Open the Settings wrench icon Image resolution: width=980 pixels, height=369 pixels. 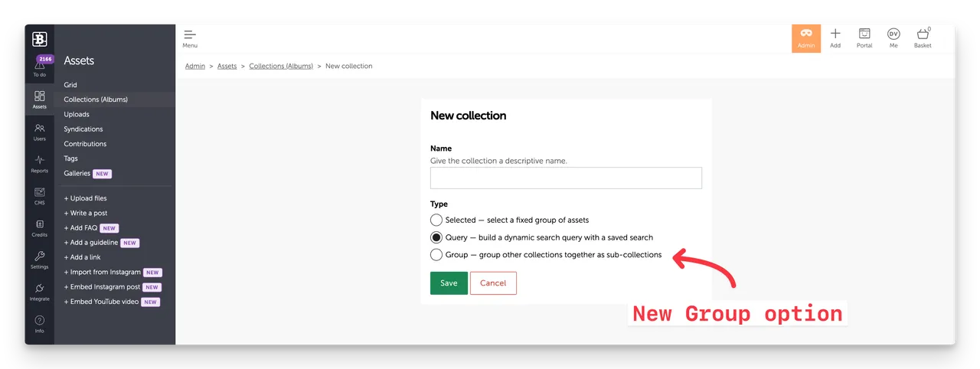coord(39,256)
